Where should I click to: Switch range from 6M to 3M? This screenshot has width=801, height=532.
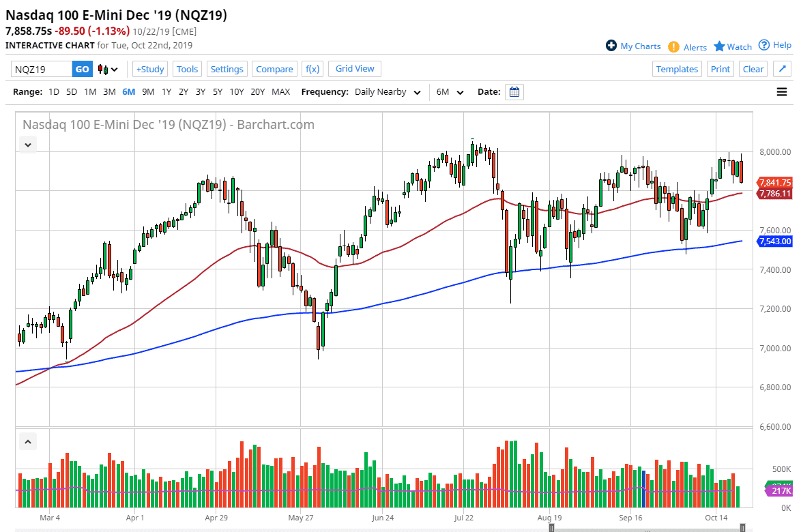coord(108,91)
